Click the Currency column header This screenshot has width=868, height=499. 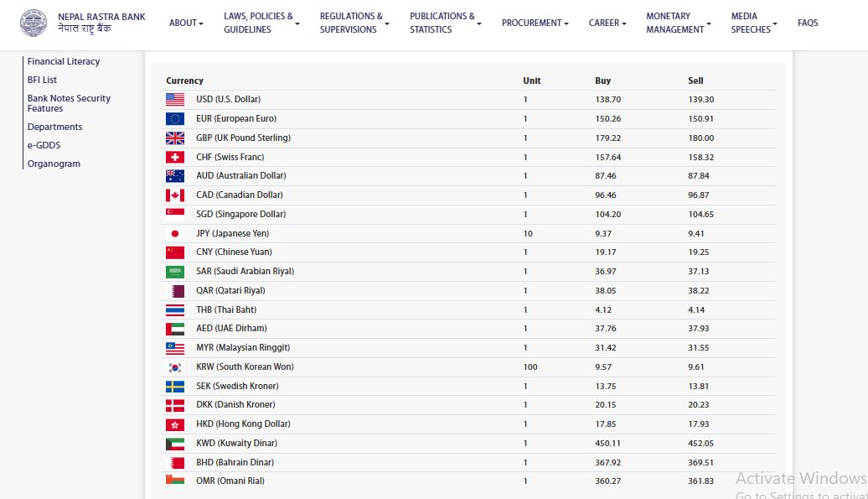(x=184, y=81)
